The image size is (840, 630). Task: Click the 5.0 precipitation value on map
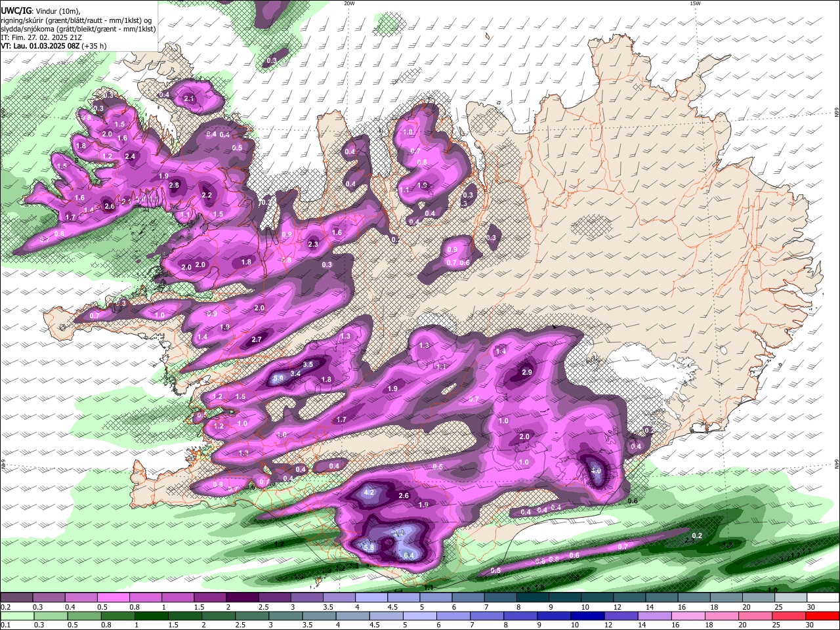pyautogui.click(x=278, y=379)
